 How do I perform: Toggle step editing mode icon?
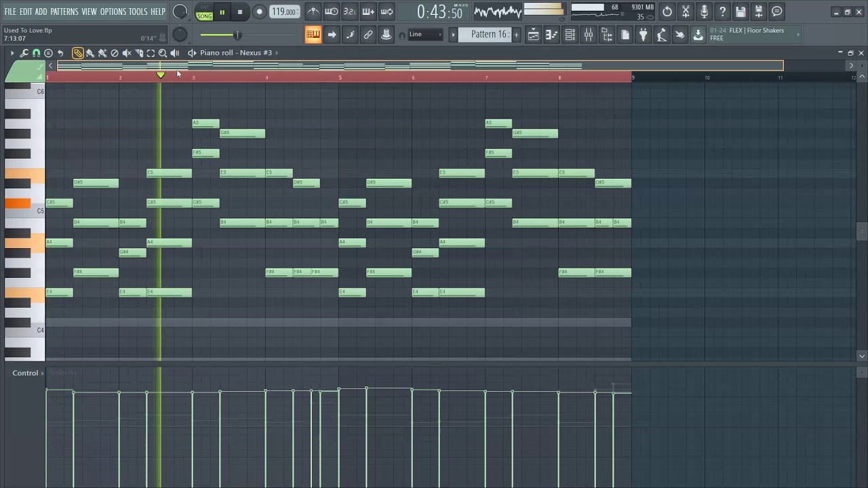(350, 35)
